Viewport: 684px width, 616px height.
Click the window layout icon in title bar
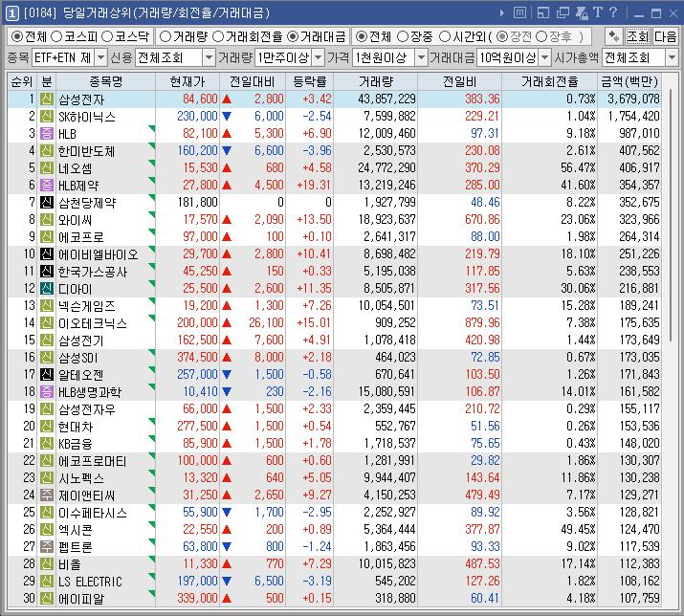[x=543, y=13]
